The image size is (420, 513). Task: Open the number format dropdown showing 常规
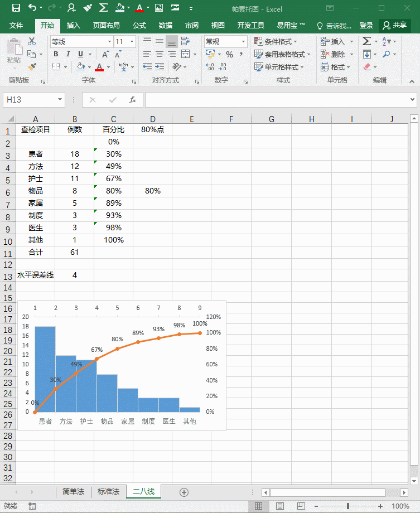point(243,42)
